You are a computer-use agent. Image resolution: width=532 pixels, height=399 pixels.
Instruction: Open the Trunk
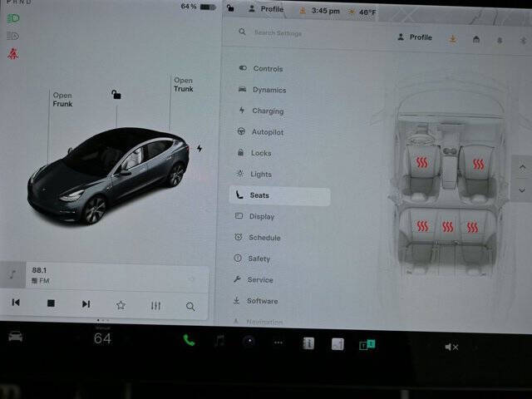(183, 85)
